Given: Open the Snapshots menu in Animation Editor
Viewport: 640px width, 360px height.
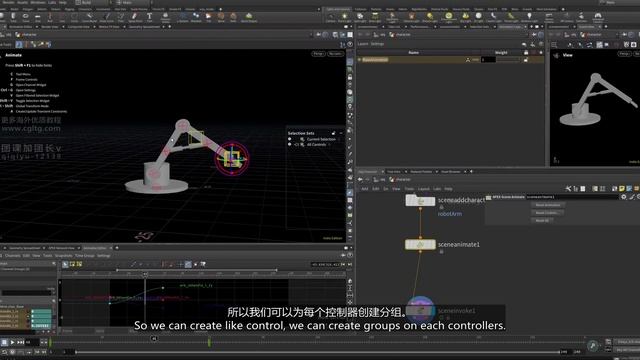Looking at the screenshot, I should click(x=63, y=256).
